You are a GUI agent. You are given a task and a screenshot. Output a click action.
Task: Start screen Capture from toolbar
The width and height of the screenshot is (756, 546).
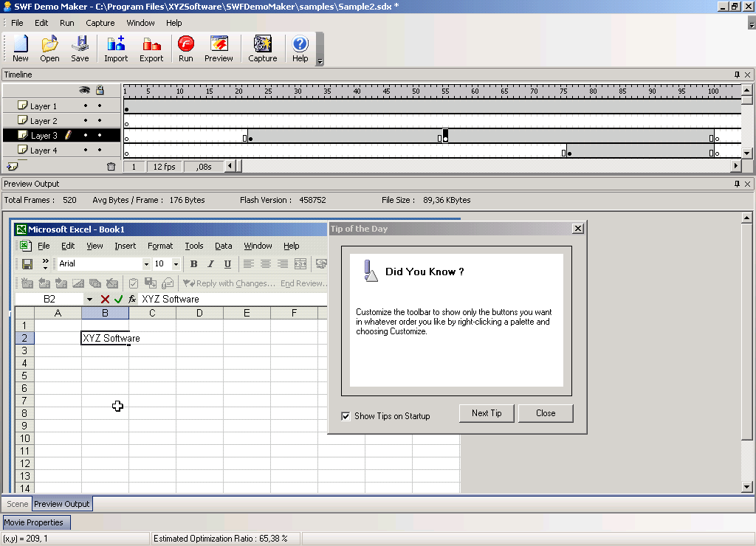tap(263, 48)
